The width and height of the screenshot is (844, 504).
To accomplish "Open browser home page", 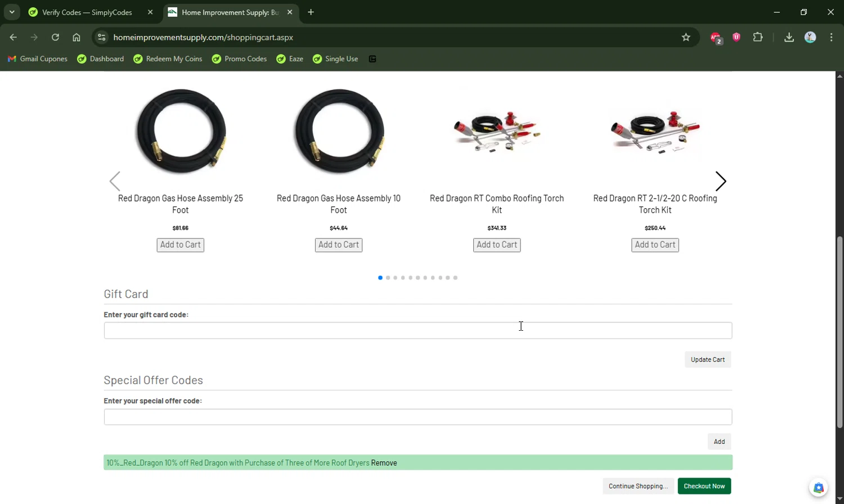I will coord(77,37).
